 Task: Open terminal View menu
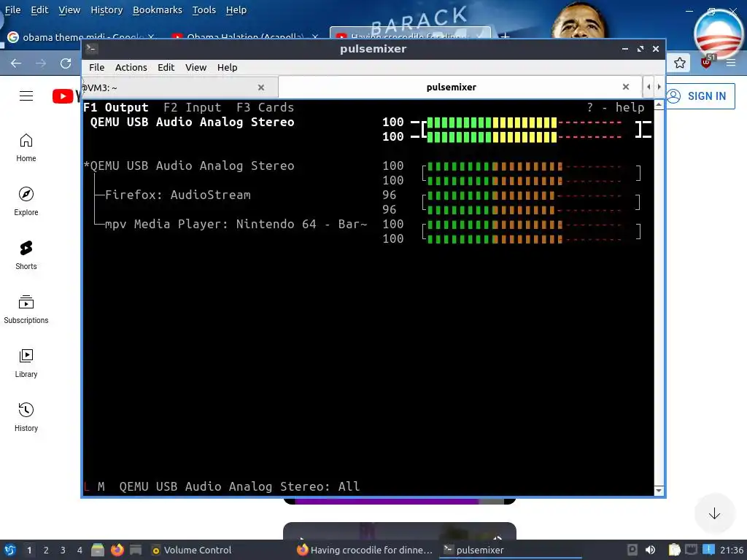click(196, 68)
